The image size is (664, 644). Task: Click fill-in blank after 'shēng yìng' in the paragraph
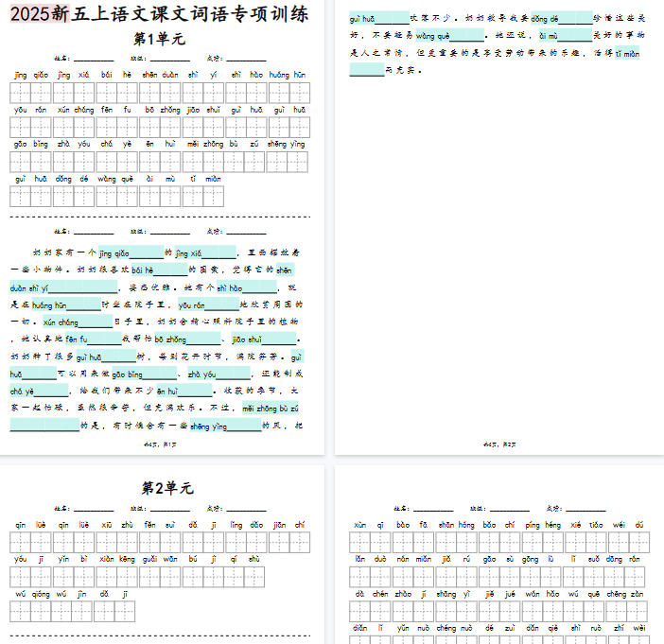pos(244,426)
